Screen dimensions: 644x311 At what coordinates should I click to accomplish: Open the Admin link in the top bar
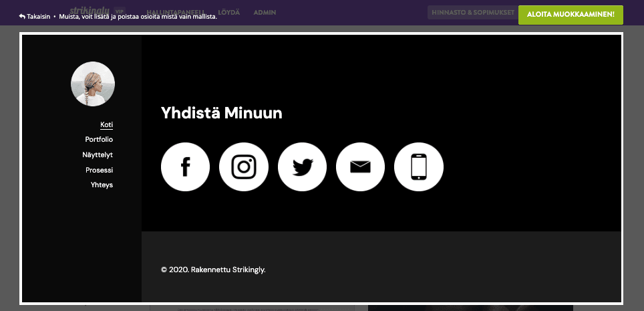coord(265,13)
